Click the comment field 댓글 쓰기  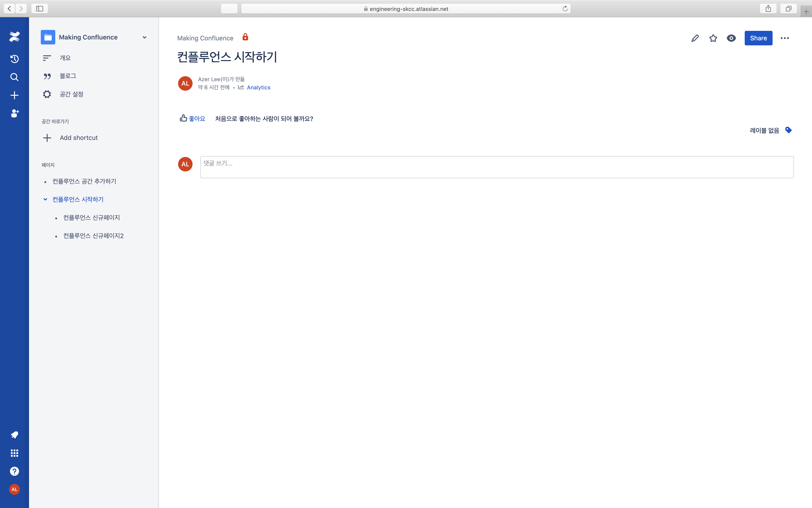497,167
